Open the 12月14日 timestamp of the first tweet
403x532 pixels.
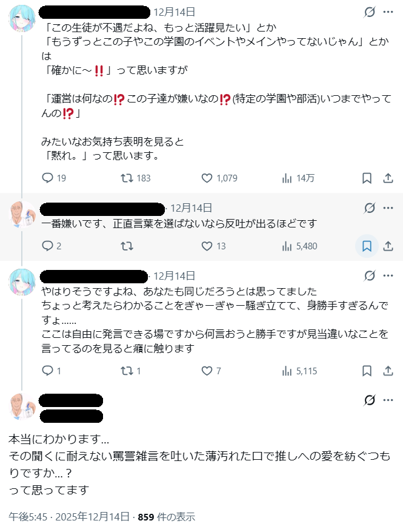point(175,12)
